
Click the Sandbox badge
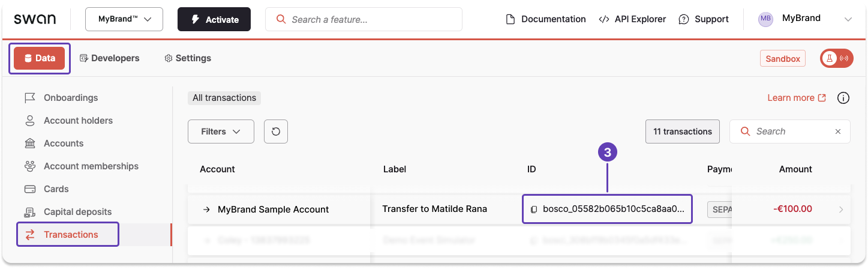click(x=783, y=58)
